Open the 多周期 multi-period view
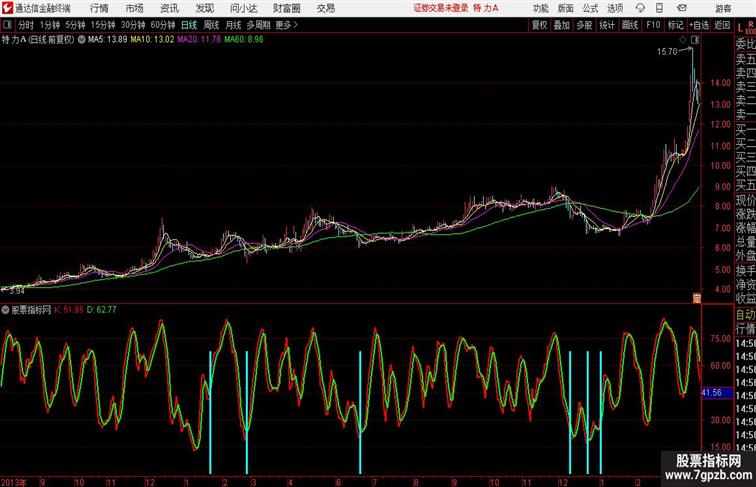The image size is (756, 487). pyautogui.click(x=258, y=25)
